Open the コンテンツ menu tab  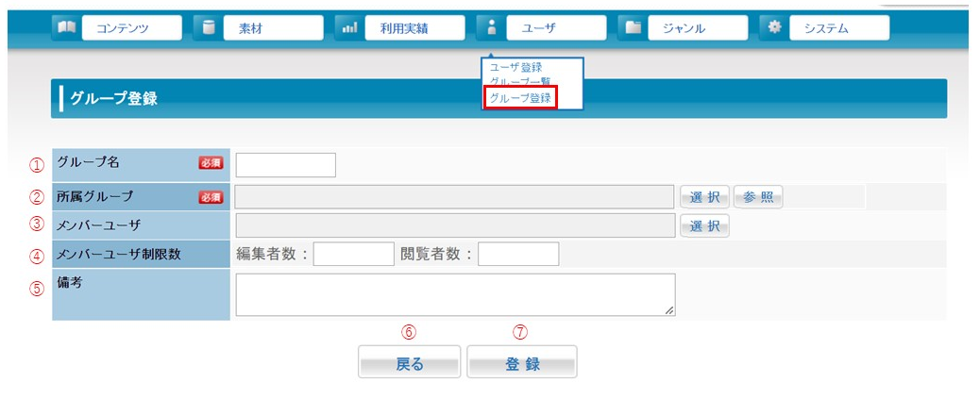click(x=131, y=28)
